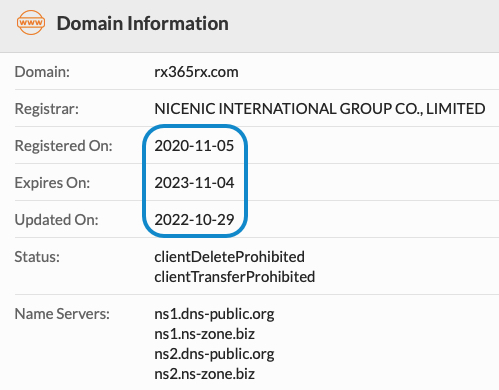Select the clientTransferProhibited status
The height and width of the screenshot is (390, 499).
click(x=235, y=277)
